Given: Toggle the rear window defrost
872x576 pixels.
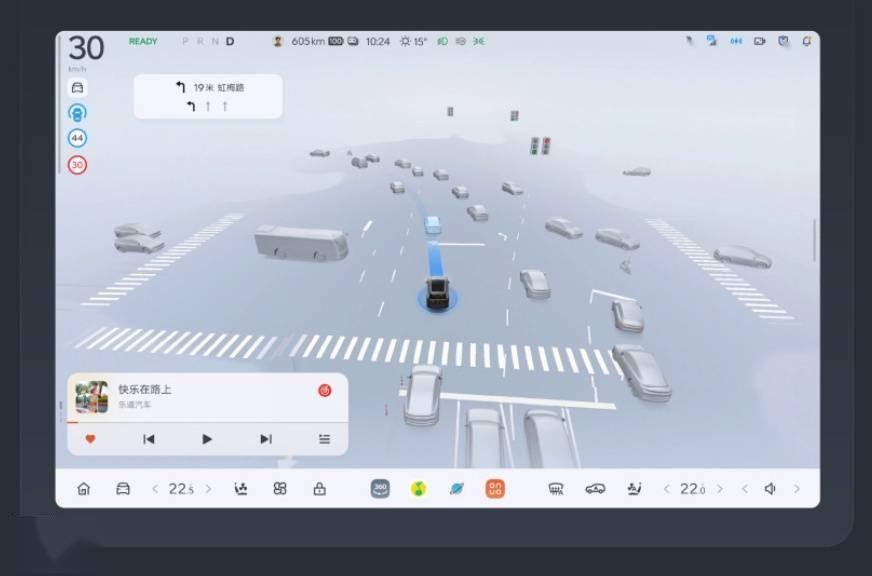Looking at the screenshot, I should point(556,489).
